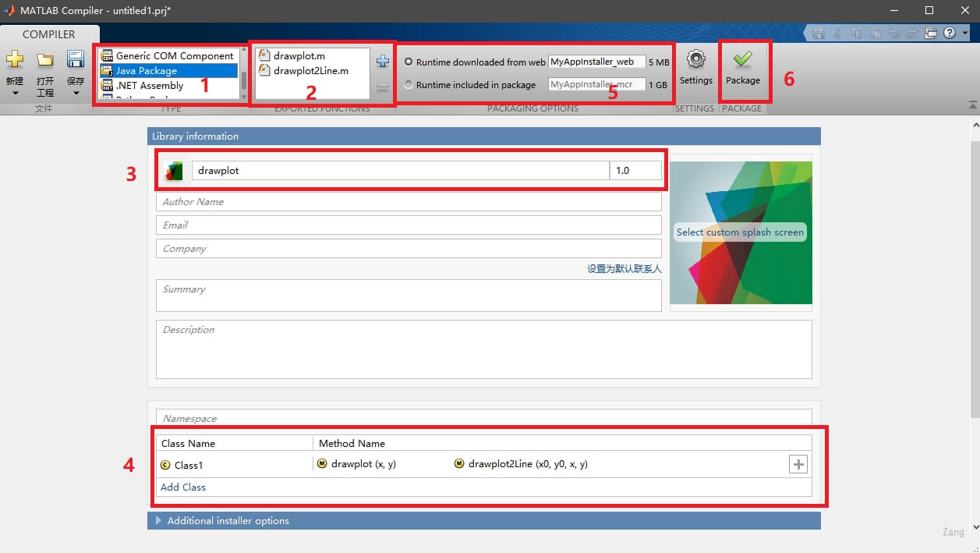Click the New project plus icon
The height and width of the screenshot is (553, 980).
click(15, 60)
